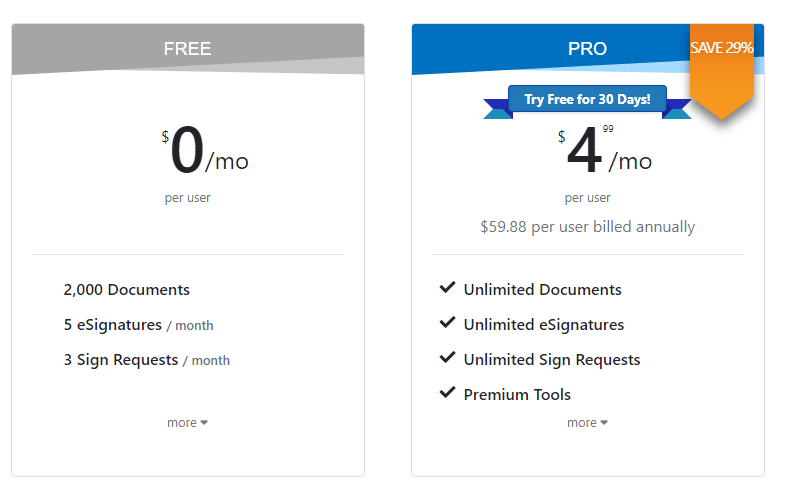Click the $59.88 billed annually note
The height and width of the screenshot is (500, 786).
[587, 227]
